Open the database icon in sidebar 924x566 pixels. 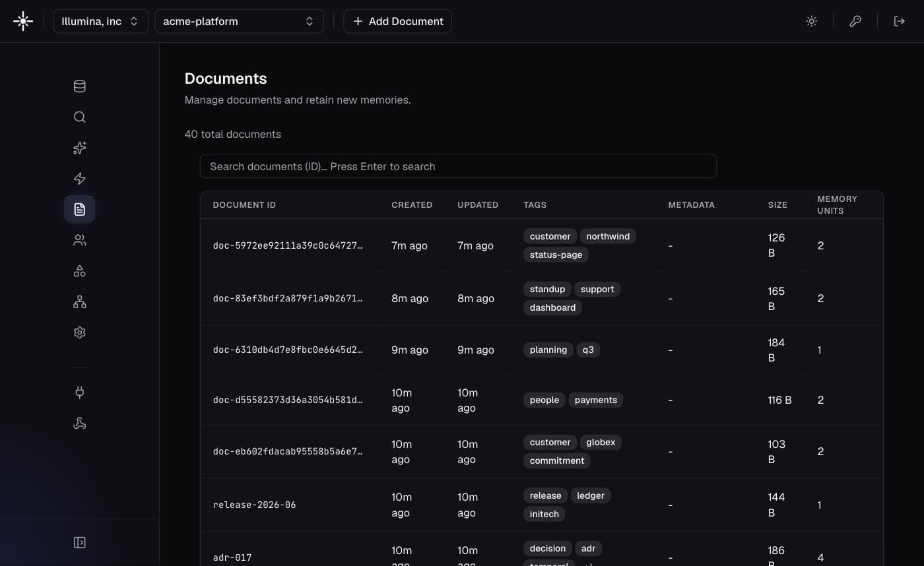click(x=80, y=86)
